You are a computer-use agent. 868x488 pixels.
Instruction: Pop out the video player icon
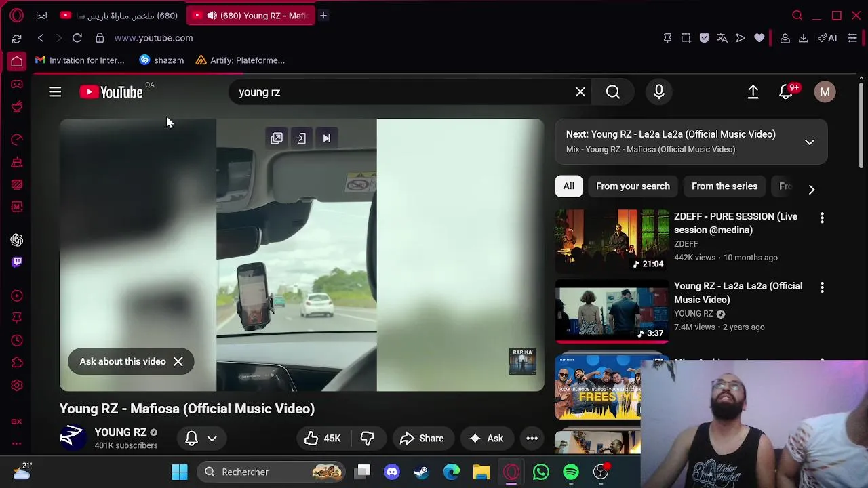[x=277, y=138]
